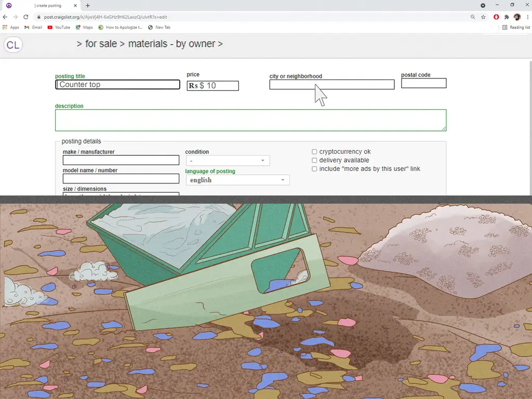Image resolution: width=532 pixels, height=399 pixels.
Task: Tick include "more ads by this user" link
Action: coord(314,169)
